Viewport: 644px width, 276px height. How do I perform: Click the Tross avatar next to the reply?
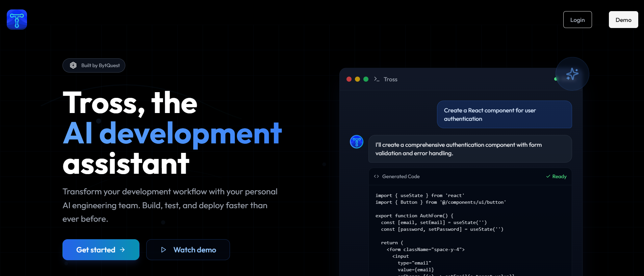(357, 142)
